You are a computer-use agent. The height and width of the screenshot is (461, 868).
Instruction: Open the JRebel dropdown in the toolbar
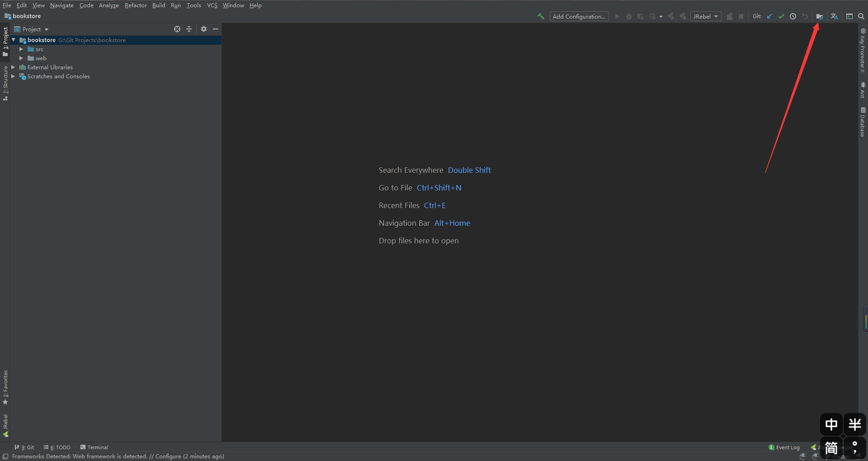coord(706,16)
